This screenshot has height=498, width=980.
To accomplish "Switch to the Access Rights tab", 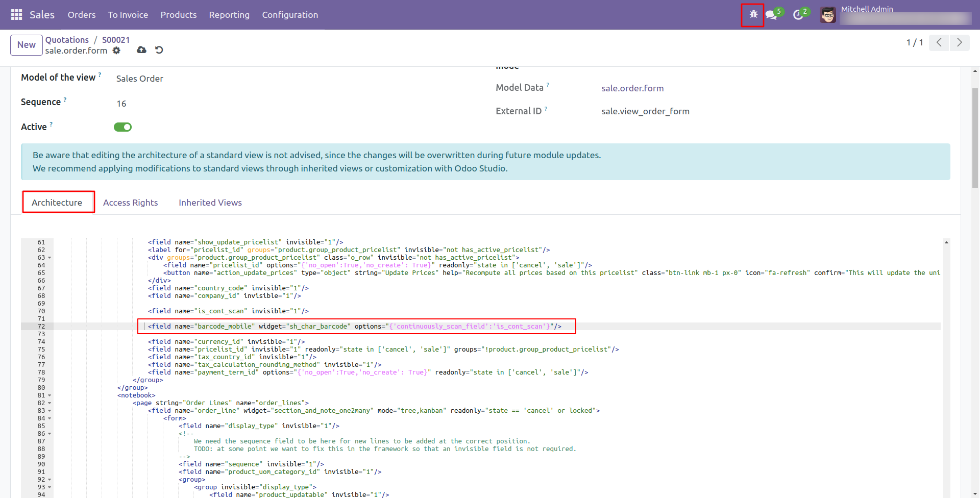I will click(131, 203).
